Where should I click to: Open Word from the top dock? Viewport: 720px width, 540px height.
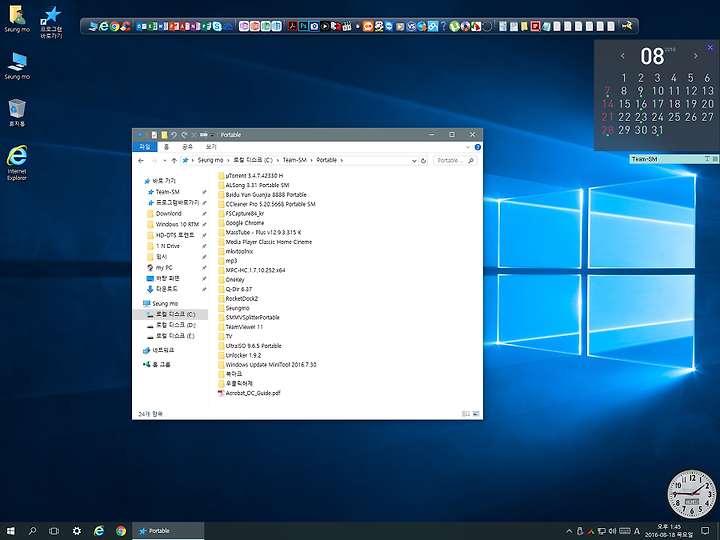pos(163,26)
